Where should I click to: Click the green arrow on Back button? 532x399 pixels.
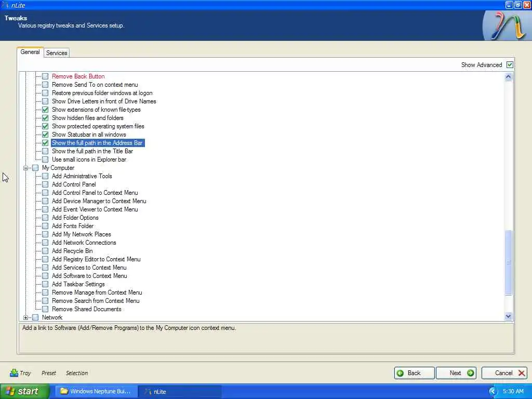tap(400, 373)
